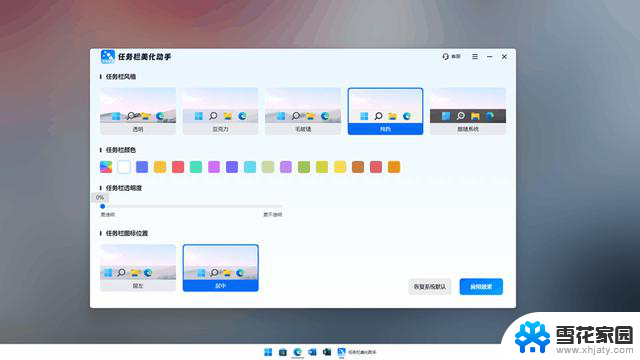Image resolution: width=640 pixels, height=360 pixels.
Task: Pick the multicolor custom color swatch
Action: pos(106,167)
